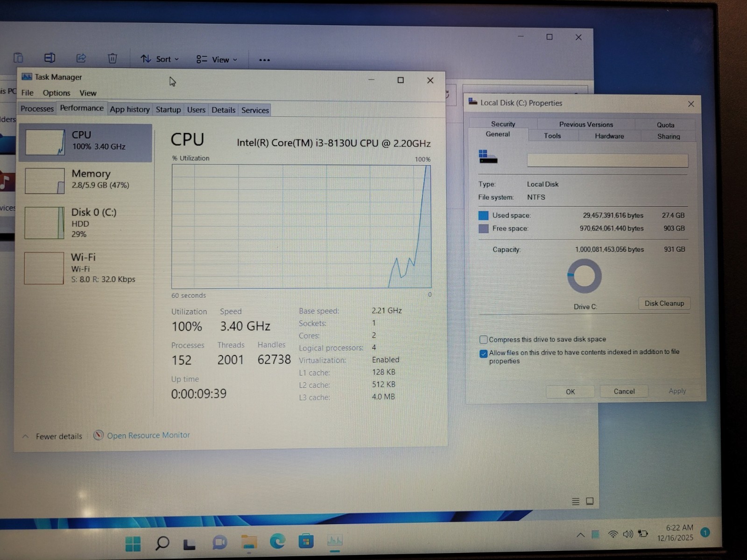
Task: Launch Microsoft Edge from the taskbar
Action: [x=277, y=541]
